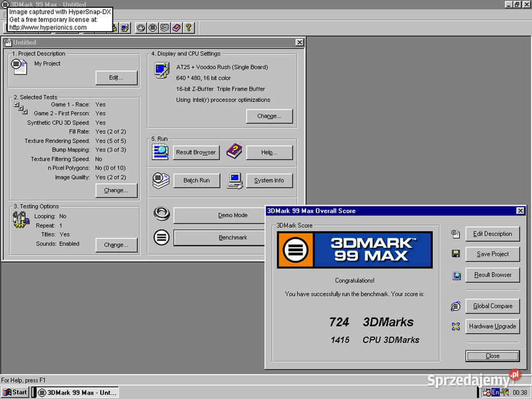The width and height of the screenshot is (532, 399).
Task: Open Result Browser from the Run section
Action: [x=196, y=152]
